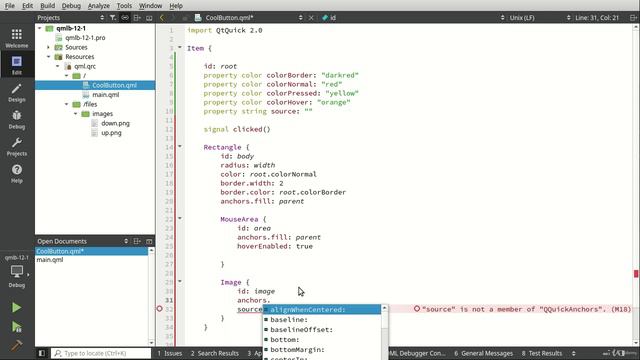Open the Search Results output pane
Viewport: 640px width, 360px height.
coord(215,353)
